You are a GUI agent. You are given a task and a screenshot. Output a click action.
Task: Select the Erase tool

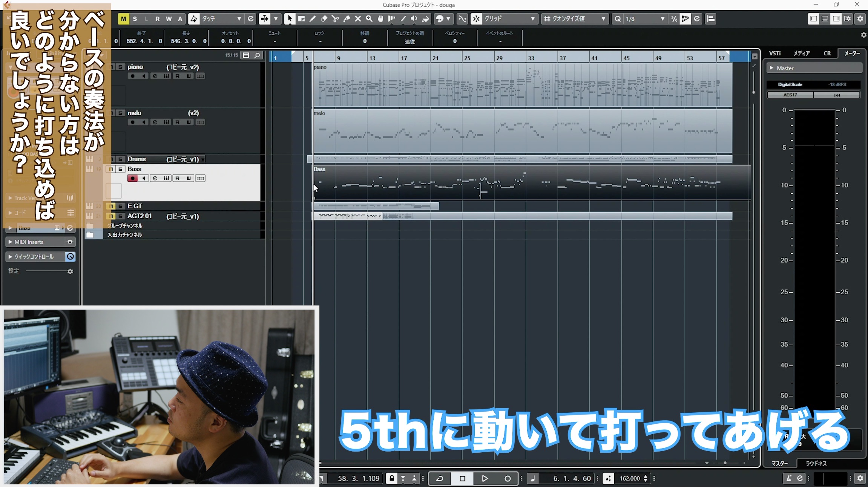(324, 19)
